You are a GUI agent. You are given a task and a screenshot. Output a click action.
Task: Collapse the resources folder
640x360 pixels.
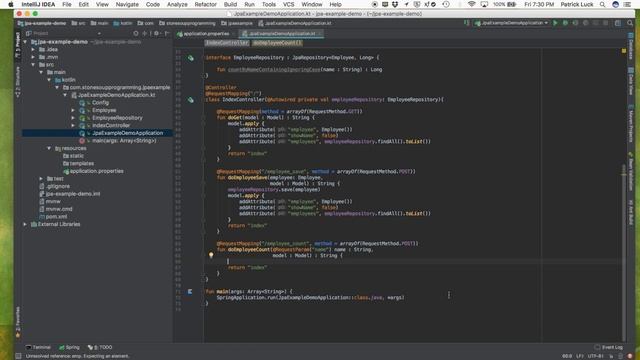point(49,148)
